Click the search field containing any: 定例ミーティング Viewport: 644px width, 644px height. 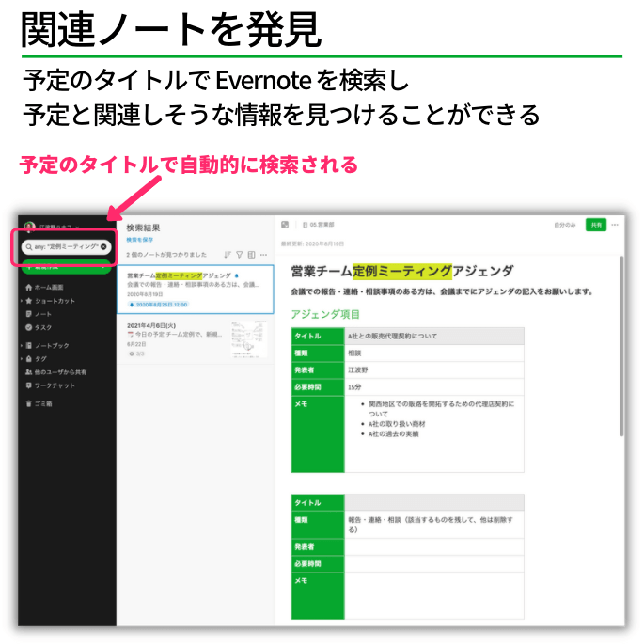click(66, 247)
